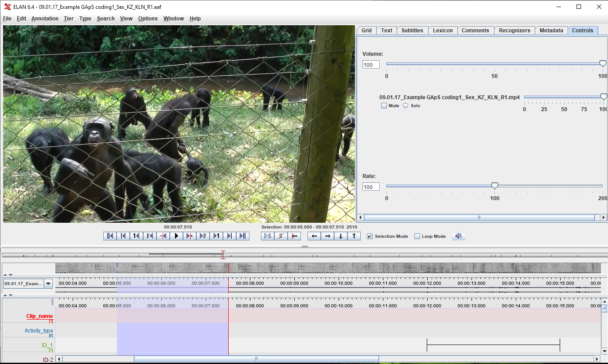Clear selection button with red slash

coord(281,236)
